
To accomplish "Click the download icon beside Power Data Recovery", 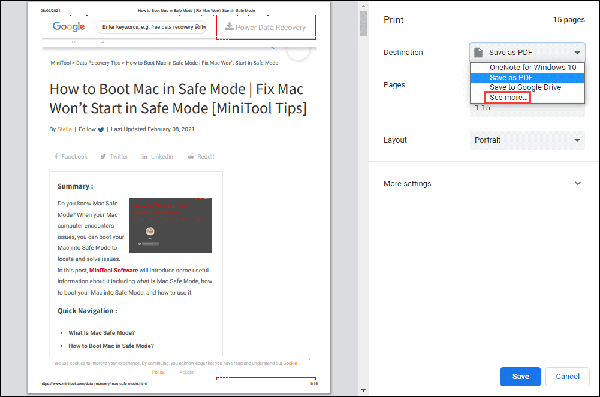I will point(229,26).
